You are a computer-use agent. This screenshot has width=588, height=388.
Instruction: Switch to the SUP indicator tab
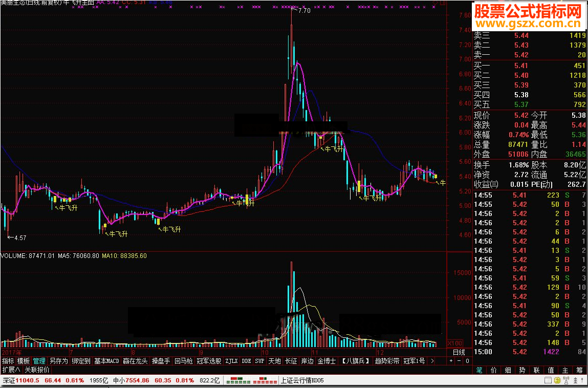pos(259,361)
